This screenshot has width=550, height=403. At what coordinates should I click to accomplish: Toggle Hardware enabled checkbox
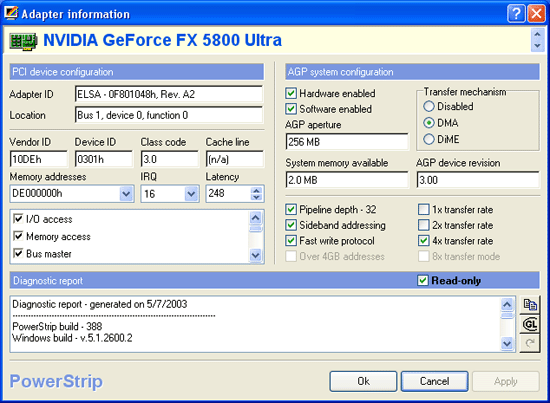(291, 94)
